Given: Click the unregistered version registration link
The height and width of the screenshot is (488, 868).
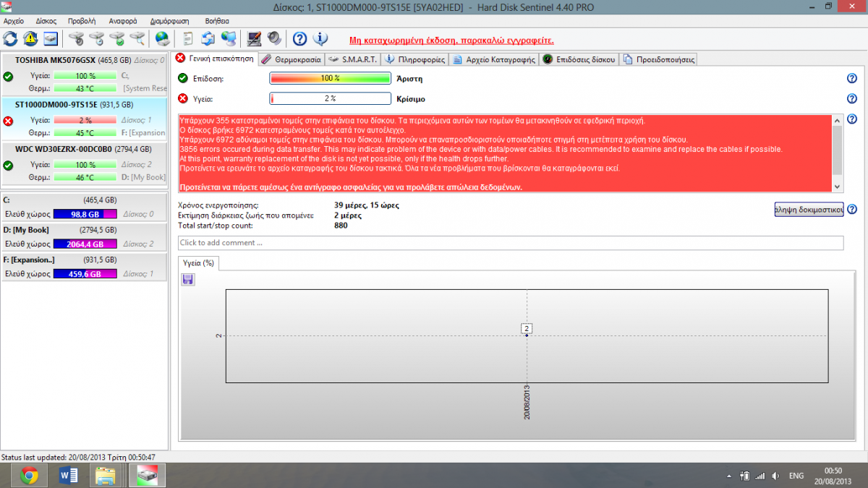Looking at the screenshot, I should tap(451, 40).
